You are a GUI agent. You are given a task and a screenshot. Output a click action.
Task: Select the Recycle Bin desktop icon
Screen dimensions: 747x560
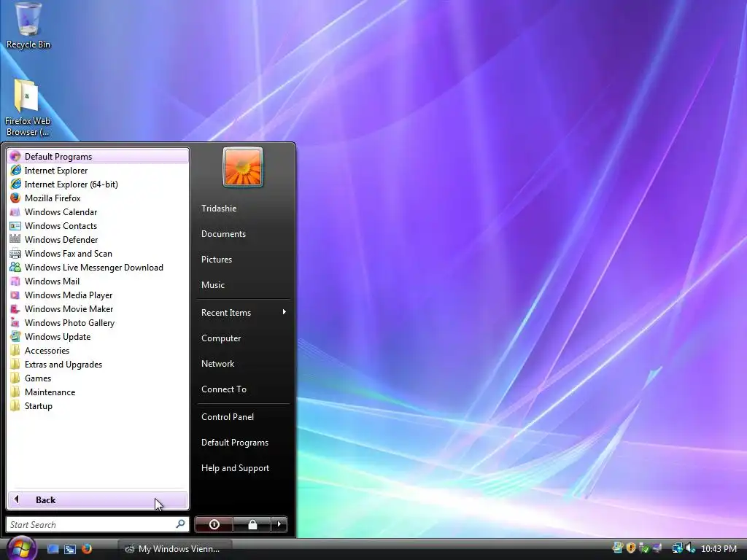[x=28, y=26]
